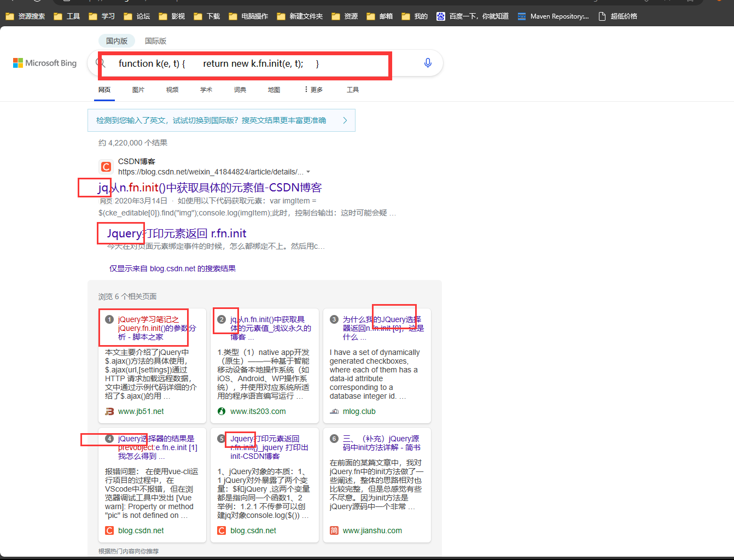Open the 更多 search categories menu

314,90
